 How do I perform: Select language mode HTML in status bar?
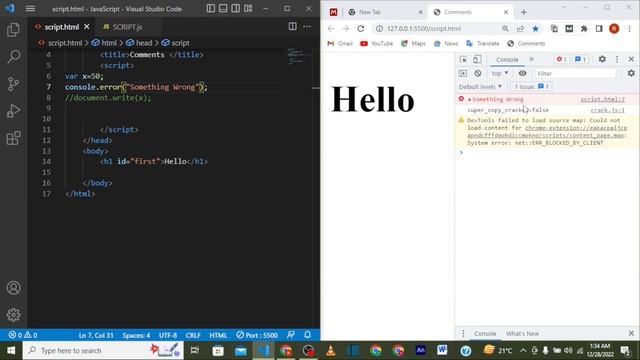click(218, 335)
